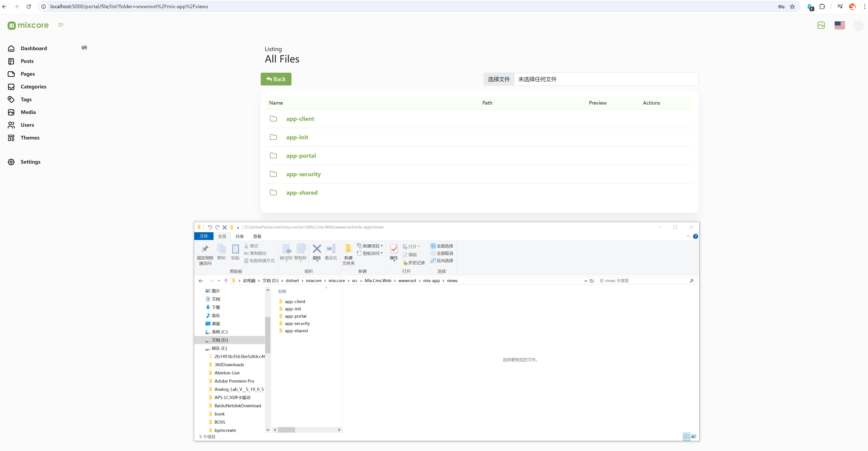Click the Themes sidebar icon

point(11,138)
